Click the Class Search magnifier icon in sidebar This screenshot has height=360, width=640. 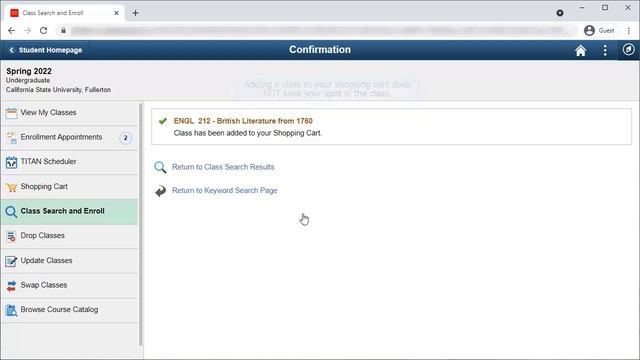click(11, 211)
